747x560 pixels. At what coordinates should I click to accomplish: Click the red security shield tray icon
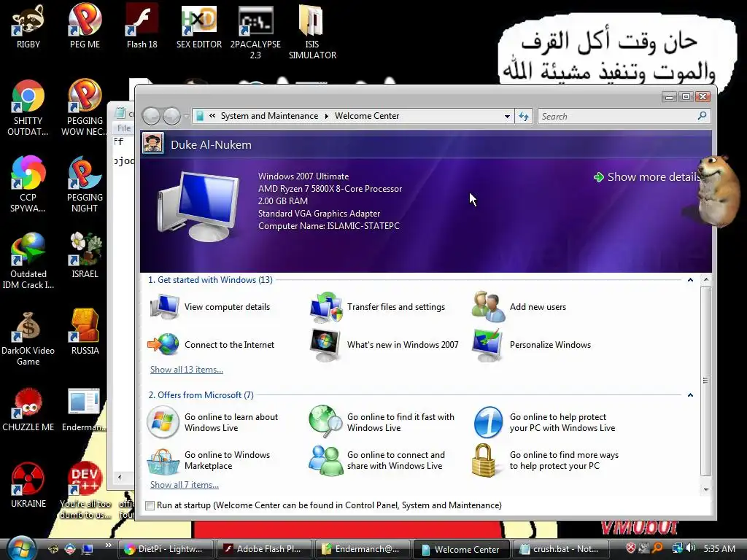(630, 548)
